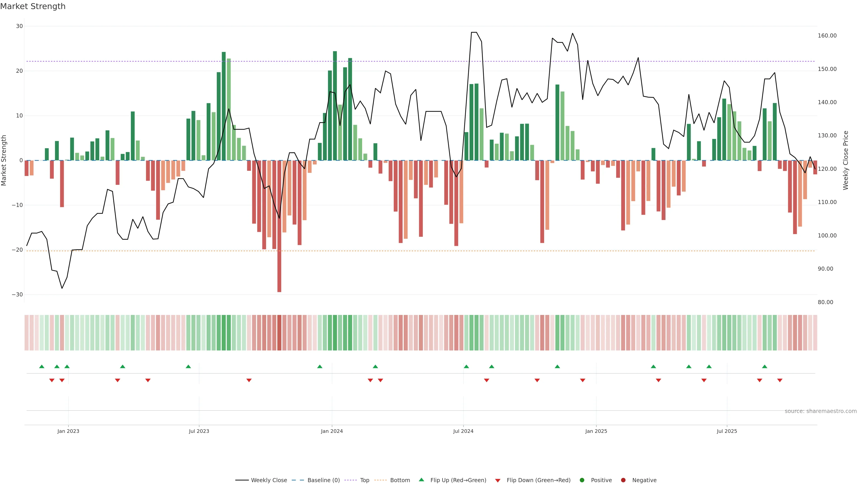868x488 pixels.
Task: Click dark red circle icon for Negative legend
Action: (x=623, y=480)
